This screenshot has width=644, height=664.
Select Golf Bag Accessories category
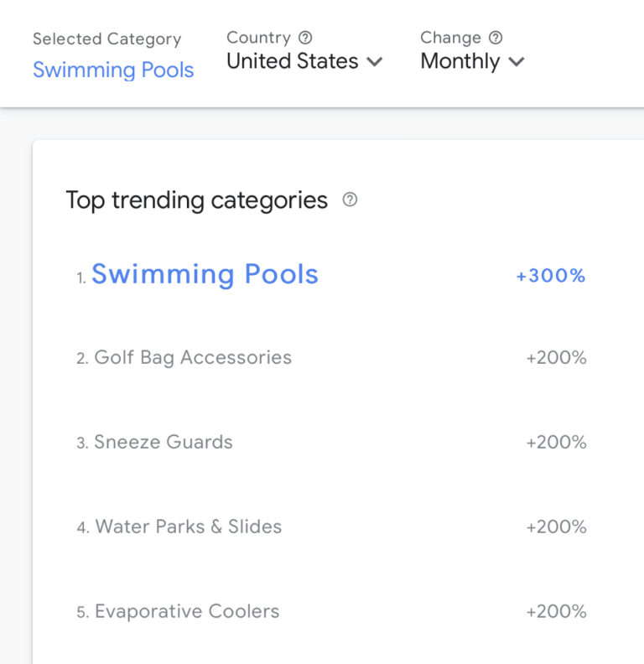click(x=193, y=358)
